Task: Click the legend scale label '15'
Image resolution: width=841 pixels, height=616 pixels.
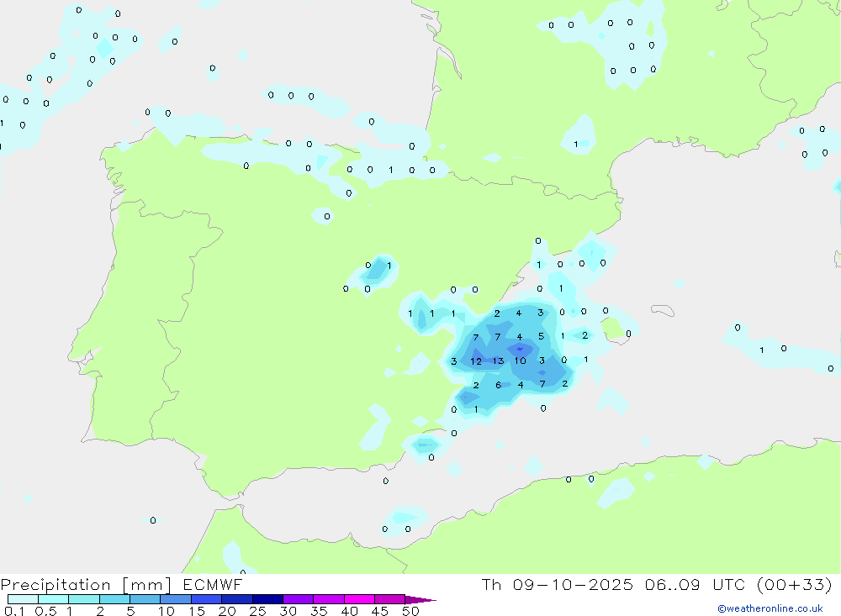Action: pos(197,611)
